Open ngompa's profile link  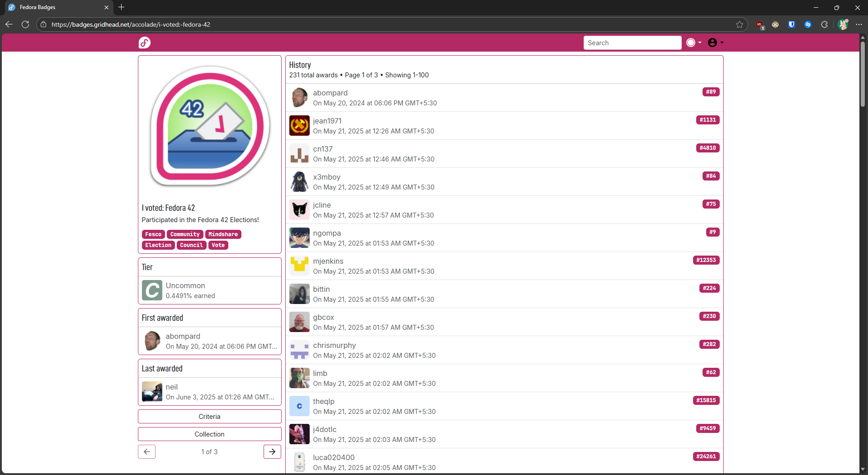click(x=326, y=233)
